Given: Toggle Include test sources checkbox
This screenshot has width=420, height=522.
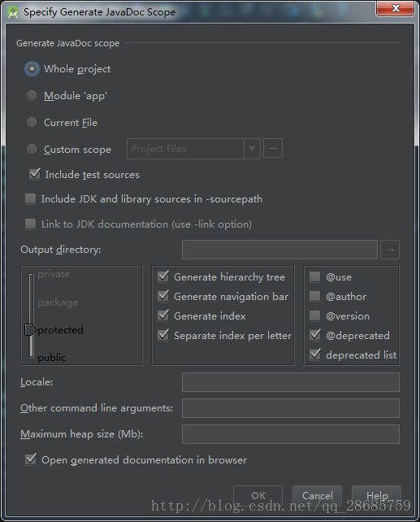Looking at the screenshot, I should 35,174.
